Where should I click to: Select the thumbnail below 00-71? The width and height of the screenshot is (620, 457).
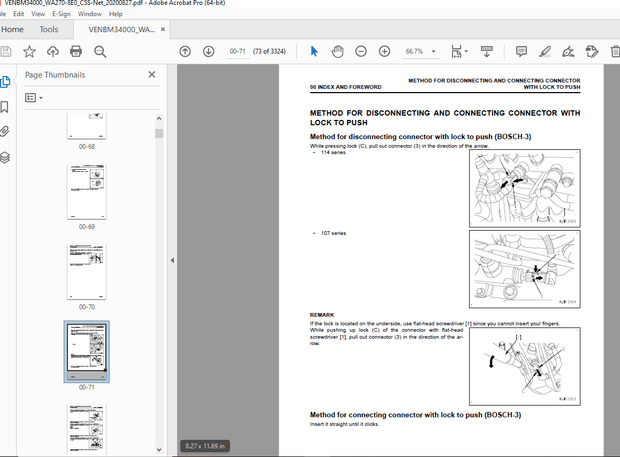[87, 429]
